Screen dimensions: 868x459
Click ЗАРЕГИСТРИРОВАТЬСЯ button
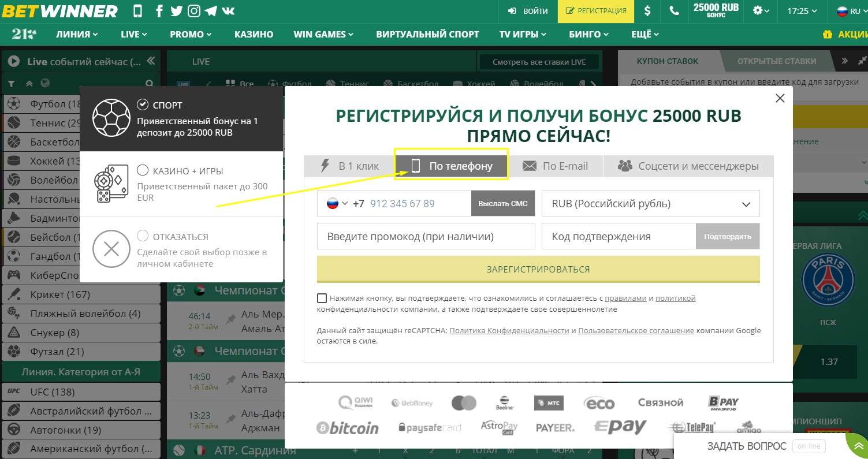pyautogui.click(x=538, y=270)
